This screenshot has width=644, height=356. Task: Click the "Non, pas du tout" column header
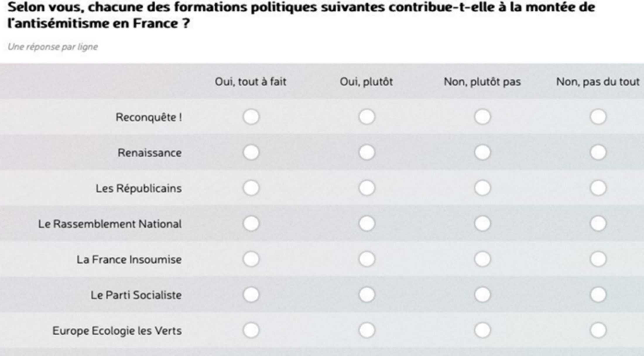coord(598,82)
